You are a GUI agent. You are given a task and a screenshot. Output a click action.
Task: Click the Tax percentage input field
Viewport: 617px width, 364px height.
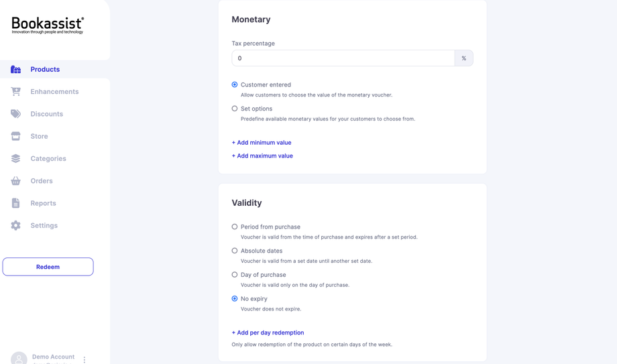[343, 58]
